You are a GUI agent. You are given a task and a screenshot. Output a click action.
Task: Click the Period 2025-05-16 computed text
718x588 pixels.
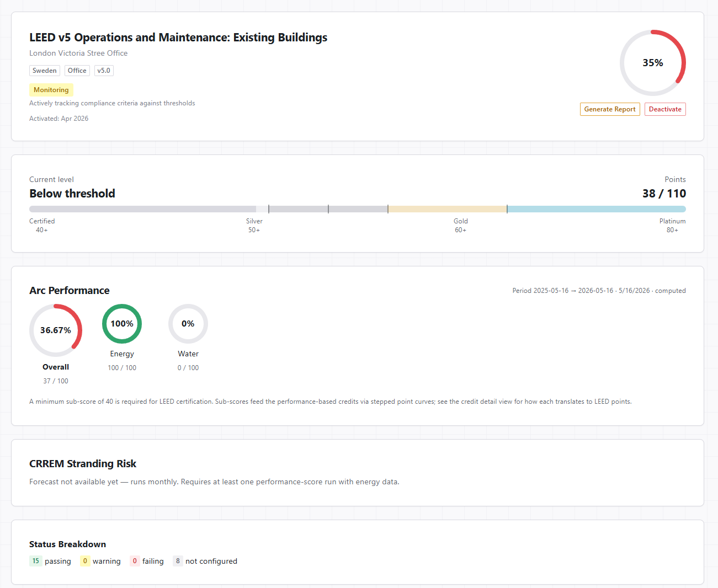point(599,291)
